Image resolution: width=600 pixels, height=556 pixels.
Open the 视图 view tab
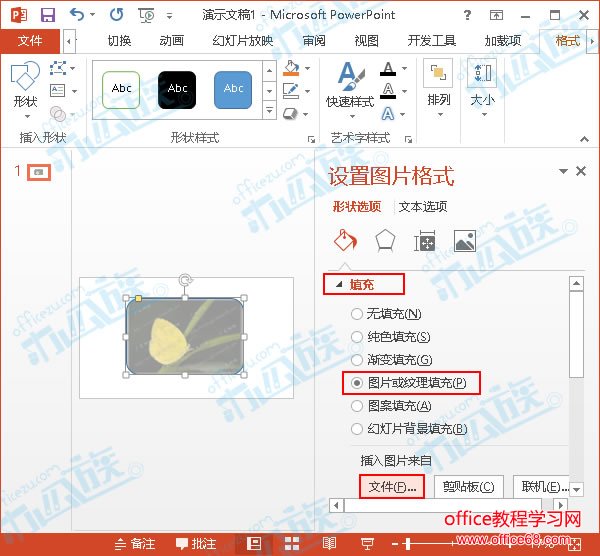tap(366, 41)
